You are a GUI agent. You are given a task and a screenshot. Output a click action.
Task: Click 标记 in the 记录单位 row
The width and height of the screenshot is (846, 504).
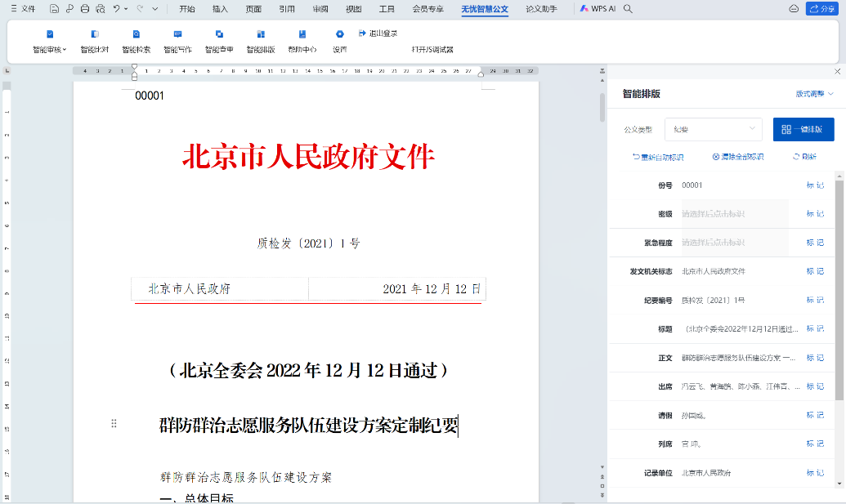(x=815, y=473)
